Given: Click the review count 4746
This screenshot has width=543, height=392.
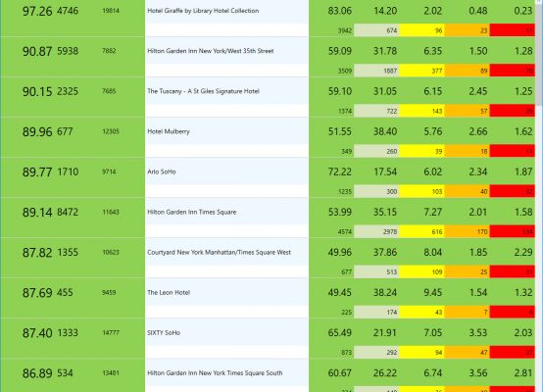Looking at the screenshot, I should click(x=68, y=11).
